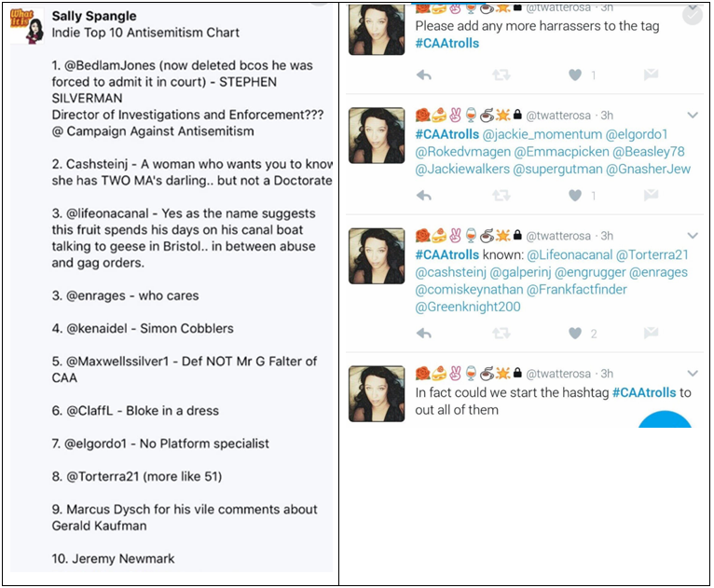This screenshot has height=588, width=714.
Task: Message icon under the '#CAAtrolls known' tweet
Action: pyautogui.click(x=652, y=334)
